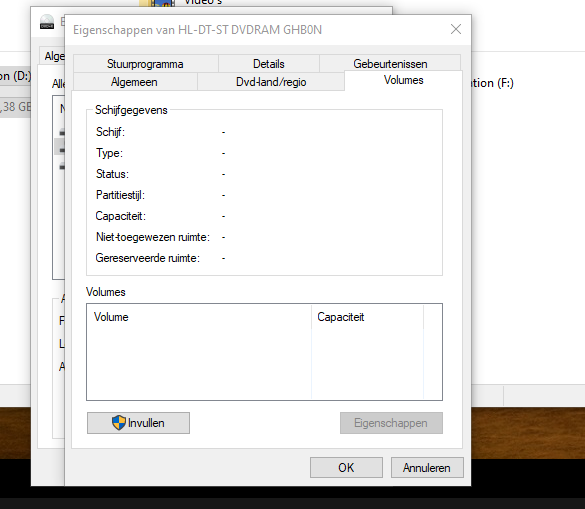Click the Volumes list heading text
The width and height of the screenshot is (585, 509).
[106, 292]
